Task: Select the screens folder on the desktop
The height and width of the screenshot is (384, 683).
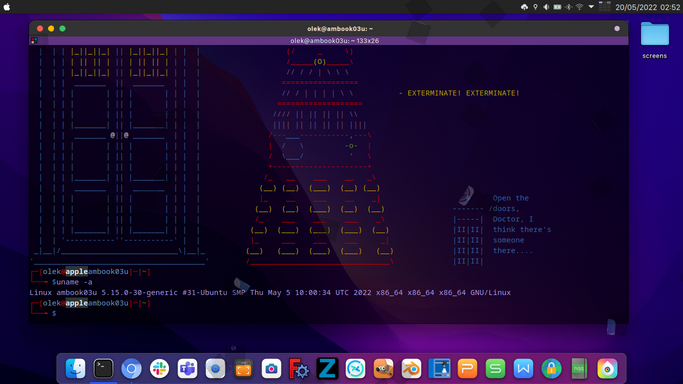Action: click(x=655, y=40)
